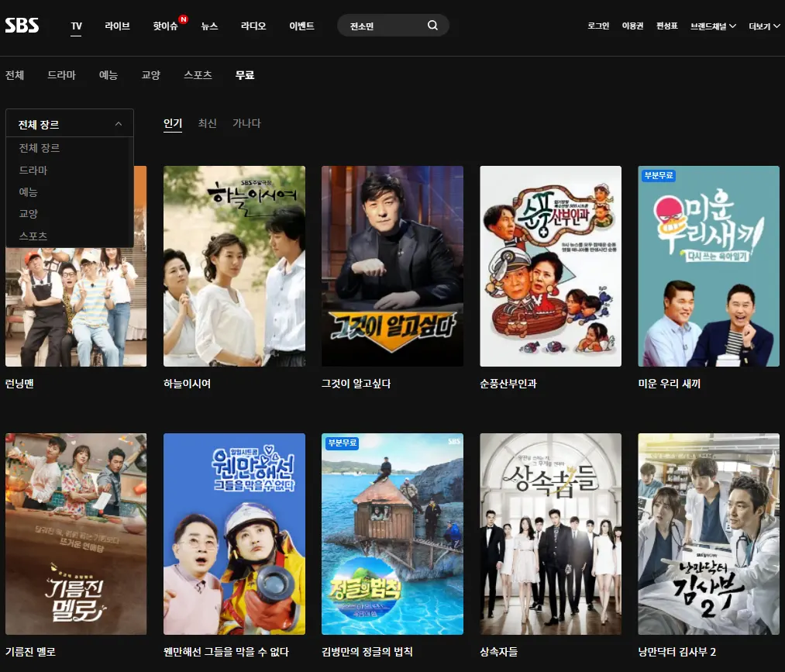Sort programs by 최신
This screenshot has height=672, width=785.
[x=207, y=123]
